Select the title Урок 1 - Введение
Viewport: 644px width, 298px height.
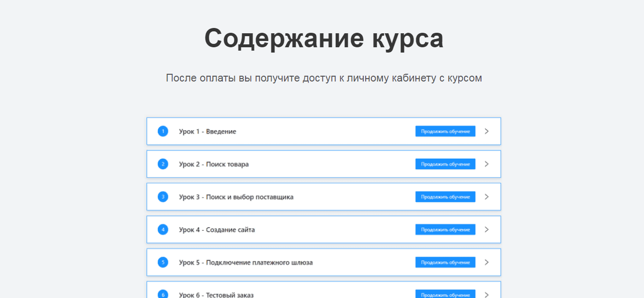207,132
